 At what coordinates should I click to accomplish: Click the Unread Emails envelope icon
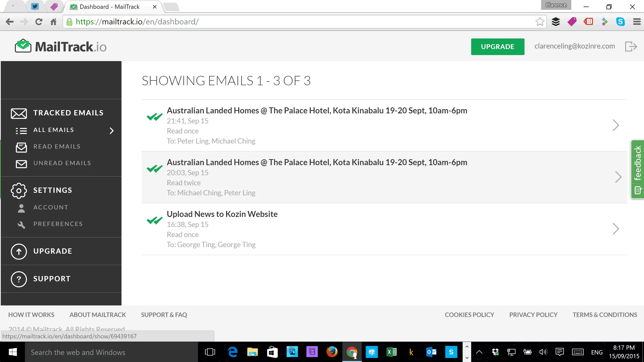(x=21, y=164)
